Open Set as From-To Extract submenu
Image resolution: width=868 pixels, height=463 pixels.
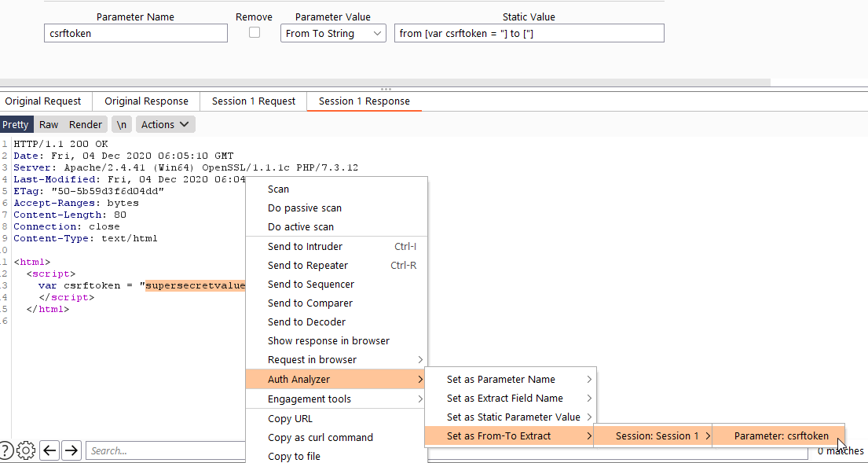click(x=509, y=435)
